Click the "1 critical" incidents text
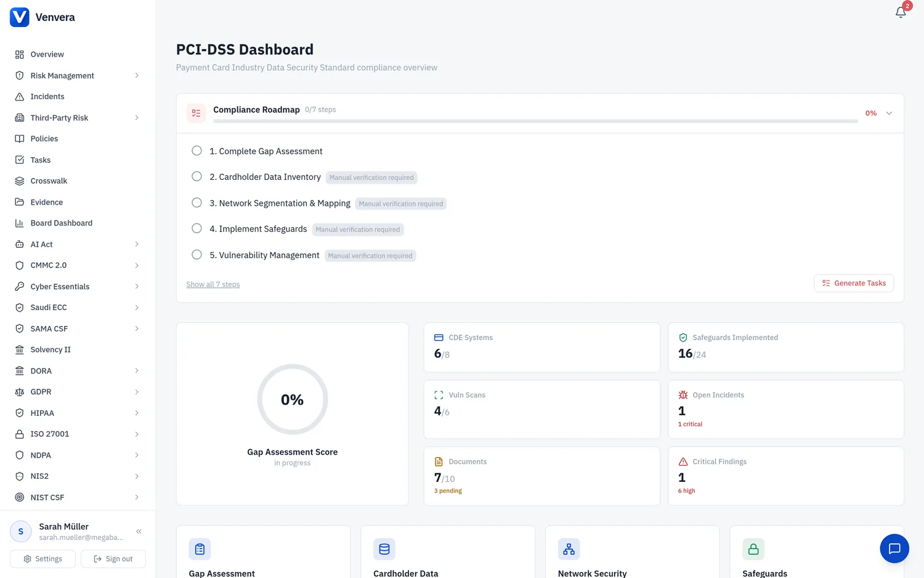924x578 pixels. point(690,424)
